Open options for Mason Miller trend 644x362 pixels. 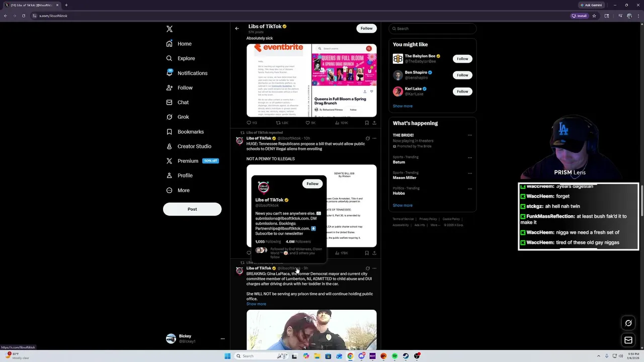pos(470,173)
